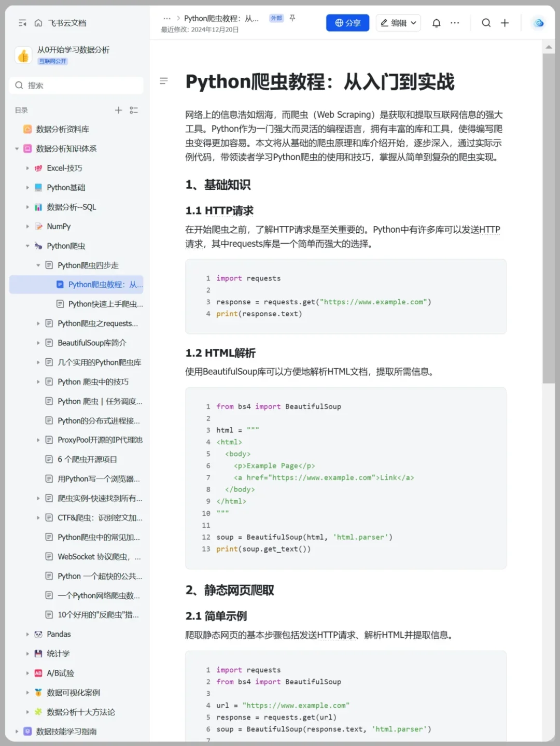560x746 pixels.
Task: Open global search with the magnifier icon
Action: point(486,23)
